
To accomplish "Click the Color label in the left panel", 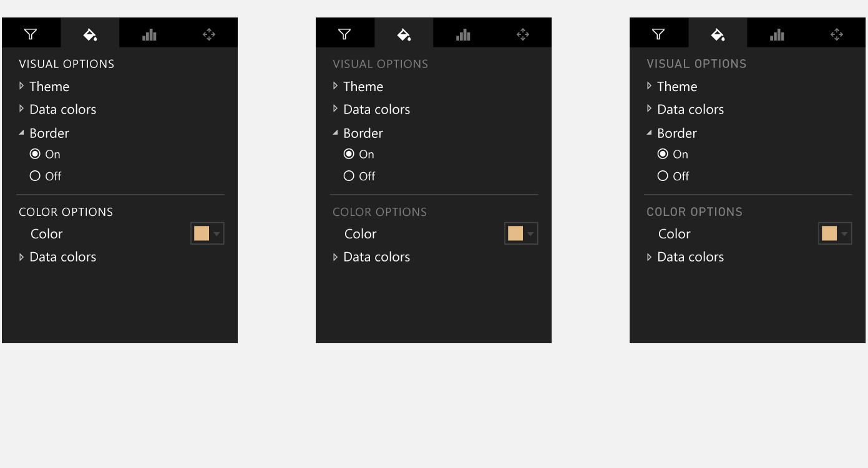I will 47,234.
